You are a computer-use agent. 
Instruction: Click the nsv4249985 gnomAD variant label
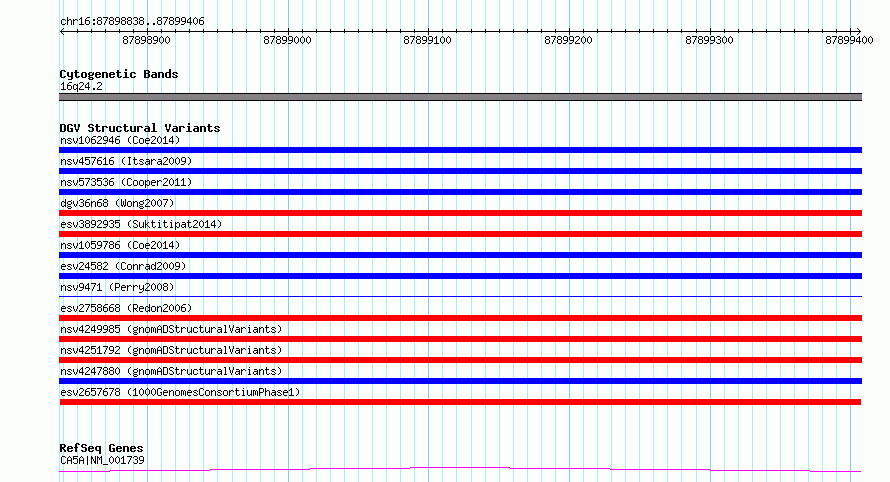coord(171,329)
